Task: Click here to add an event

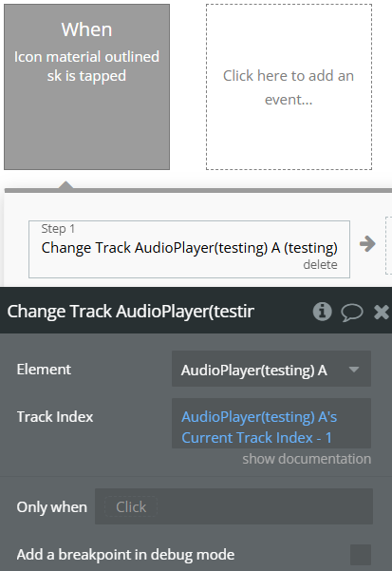Action: [x=289, y=87]
